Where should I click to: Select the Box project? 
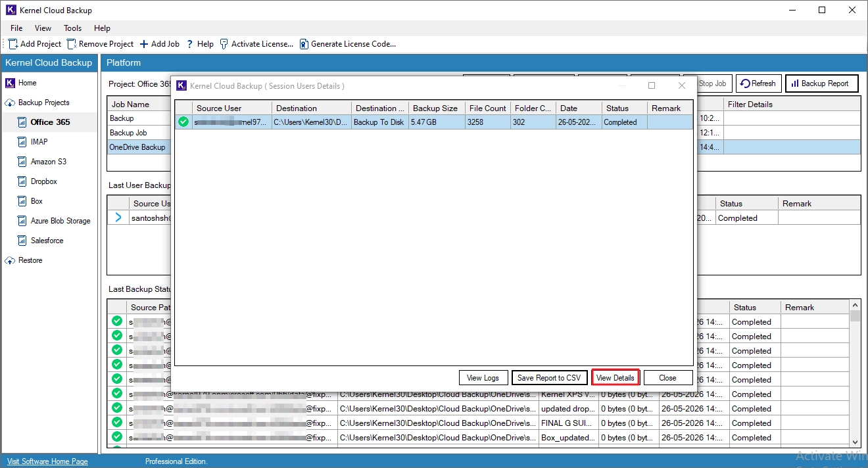pyautogui.click(x=37, y=201)
